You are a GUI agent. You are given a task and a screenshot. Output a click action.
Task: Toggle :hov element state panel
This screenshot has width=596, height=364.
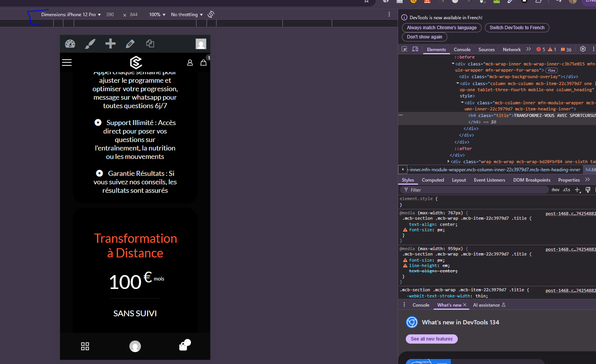555,190
